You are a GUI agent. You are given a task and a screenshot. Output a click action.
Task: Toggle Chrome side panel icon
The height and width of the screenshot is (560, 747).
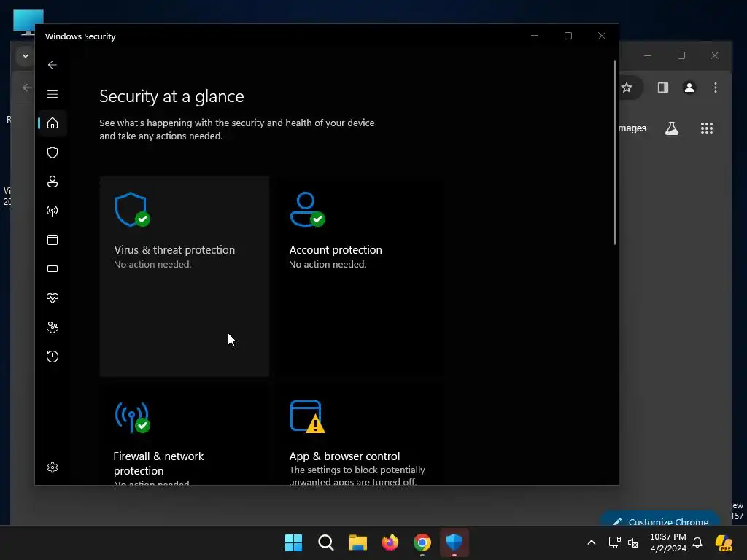coord(662,87)
